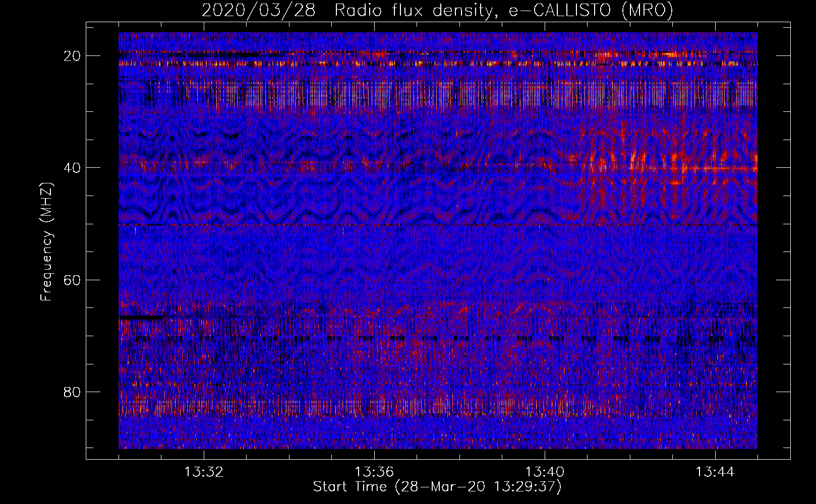This screenshot has height=504, width=816.
Task: Click the "Start Time (28-Mar-20 13:29:37)" axis label
Action: click(x=437, y=487)
